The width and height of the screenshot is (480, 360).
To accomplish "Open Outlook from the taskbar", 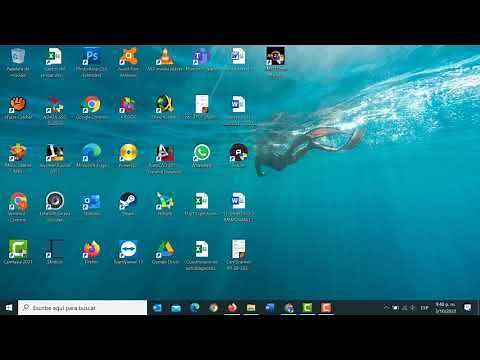I will click(157, 308).
